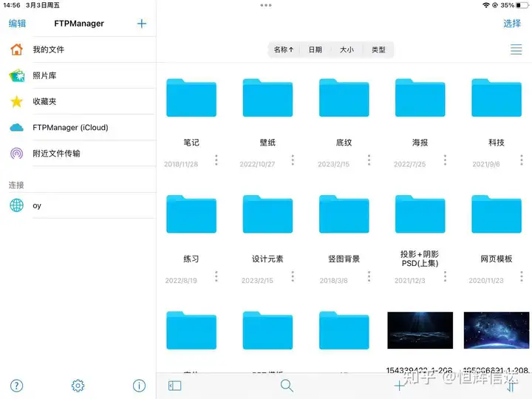Image resolution: width=532 pixels, height=399 pixels.
Task: Open the search magnifier icon
Action: [x=287, y=386]
